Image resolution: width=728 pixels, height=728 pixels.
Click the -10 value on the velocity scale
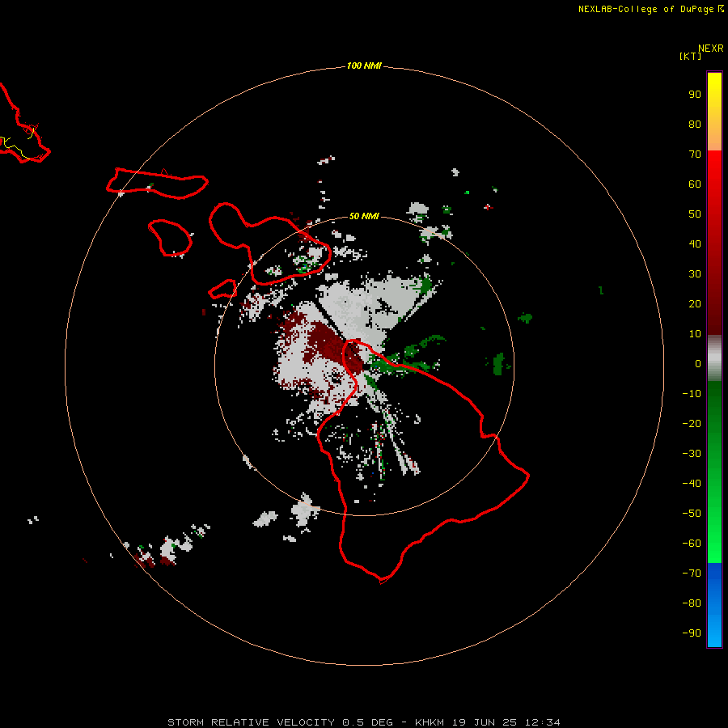pos(692,394)
